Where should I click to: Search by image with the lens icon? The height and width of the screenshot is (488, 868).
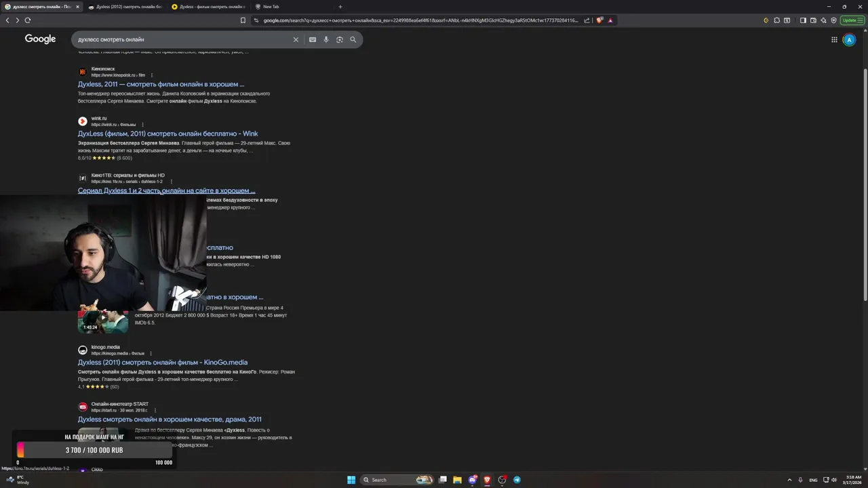click(340, 39)
